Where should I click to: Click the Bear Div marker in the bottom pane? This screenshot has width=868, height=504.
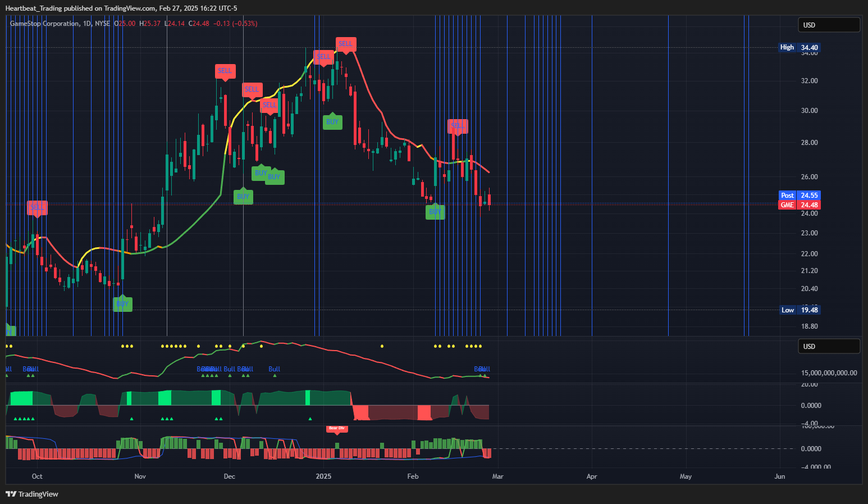pos(337,429)
